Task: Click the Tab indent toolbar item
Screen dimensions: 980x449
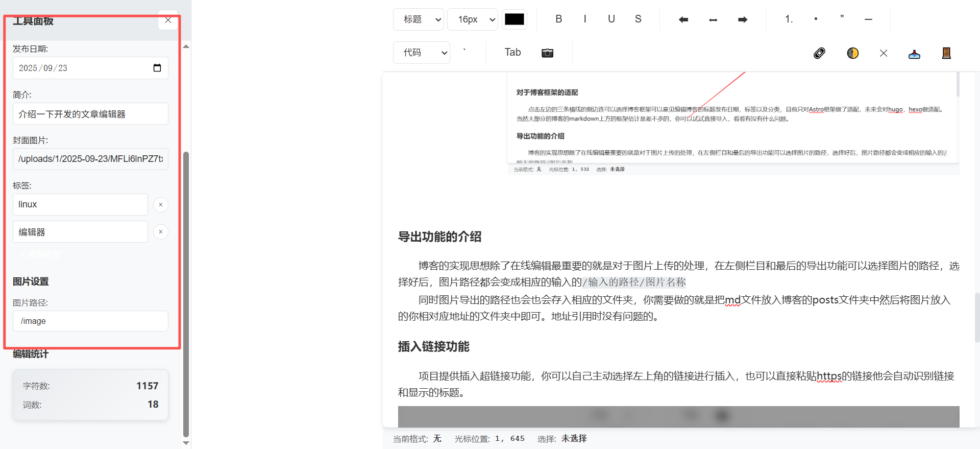Action: coord(512,52)
